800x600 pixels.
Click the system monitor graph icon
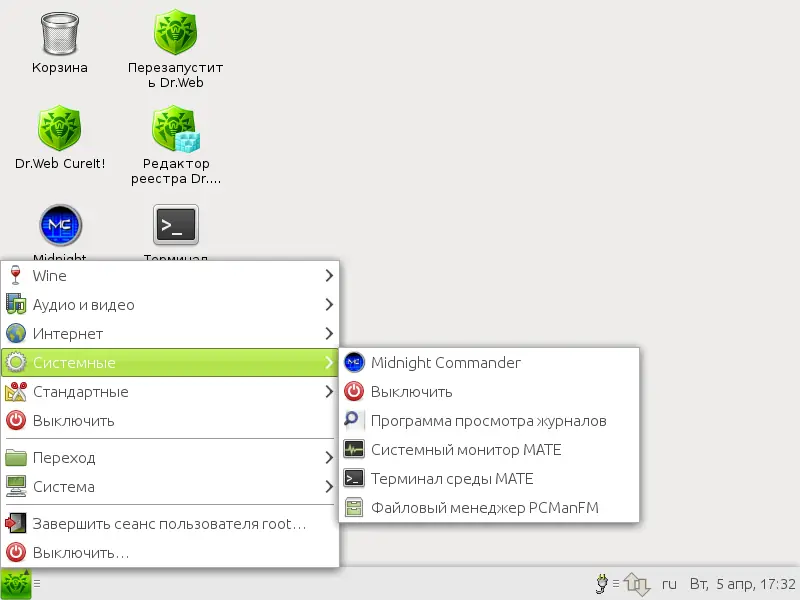point(354,450)
